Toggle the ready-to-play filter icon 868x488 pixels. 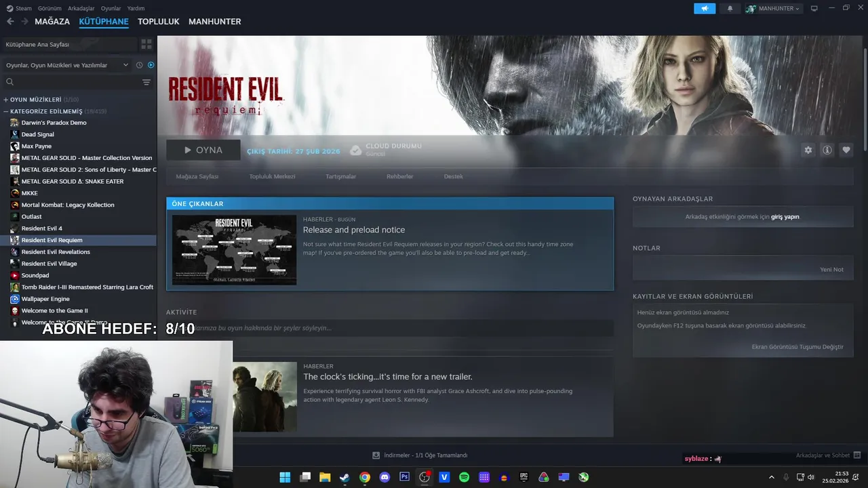[x=151, y=65]
